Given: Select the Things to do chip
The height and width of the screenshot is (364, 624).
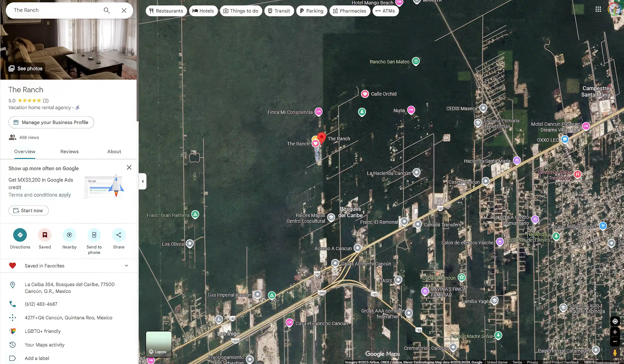Looking at the screenshot, I should pyautogui.click(x=241, y=11).
